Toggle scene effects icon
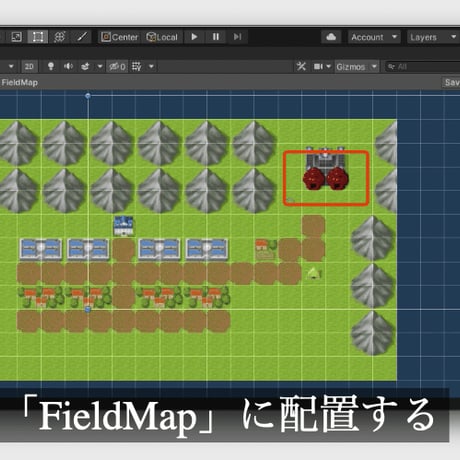 pyautogui.click(x=85, y=66)
